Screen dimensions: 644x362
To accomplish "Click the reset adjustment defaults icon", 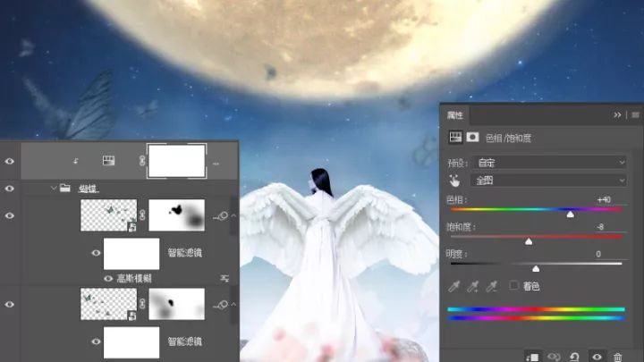I will click(x=574, y=357).
